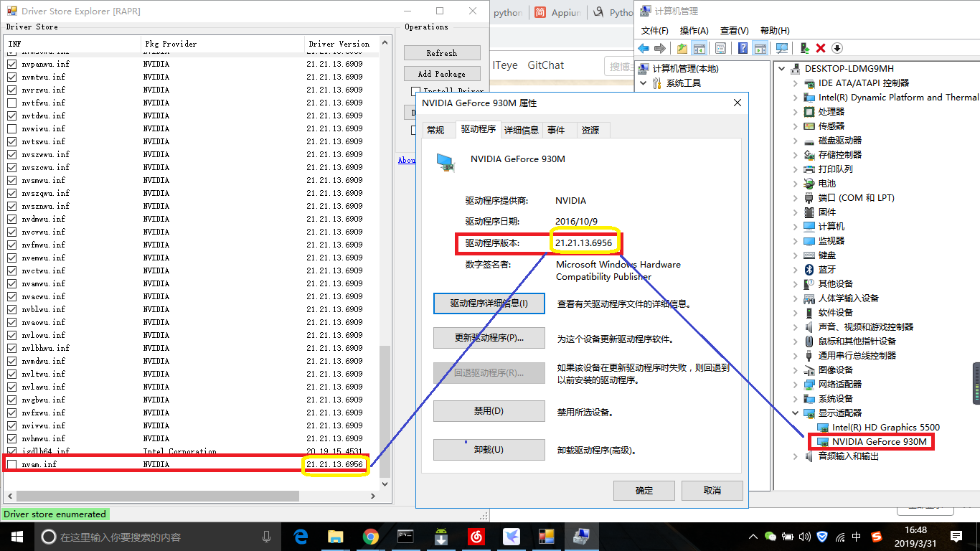The height and width of the screenshot is (551, 980).
Task: Click the scan for hardware changes toolbar icon
Action: tap(782, 48)
